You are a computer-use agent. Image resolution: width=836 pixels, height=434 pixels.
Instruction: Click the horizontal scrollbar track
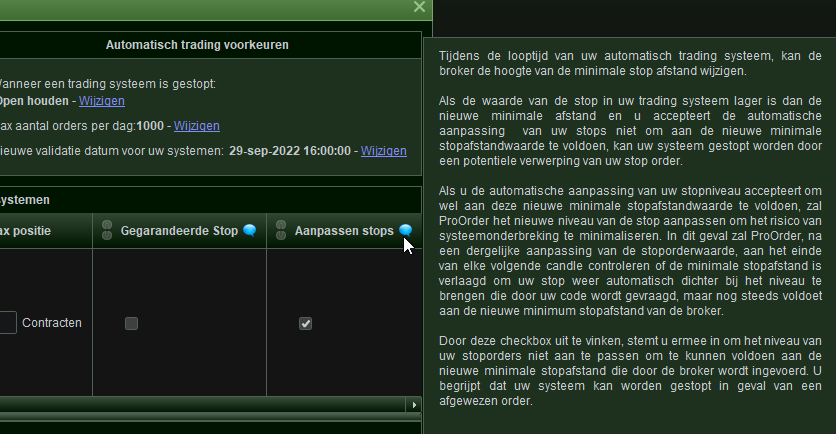(203, 405)
